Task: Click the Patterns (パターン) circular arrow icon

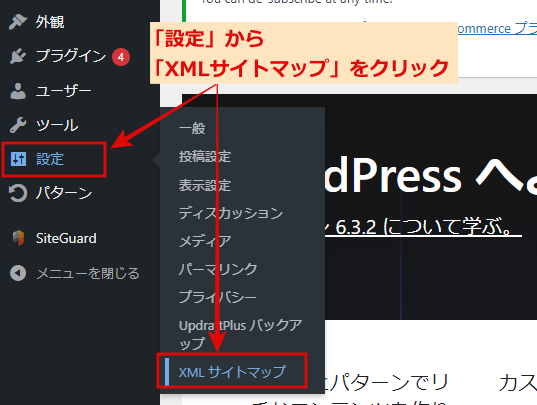Action: tap(18, 193)
